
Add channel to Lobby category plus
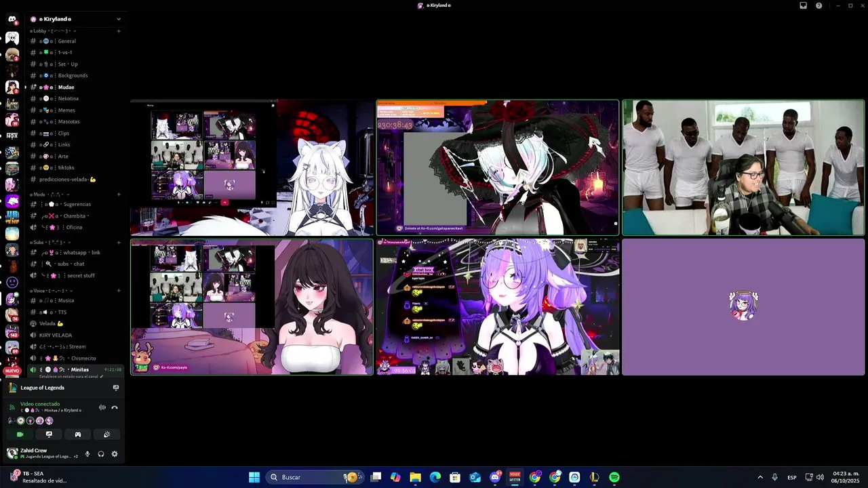point(119,30)
